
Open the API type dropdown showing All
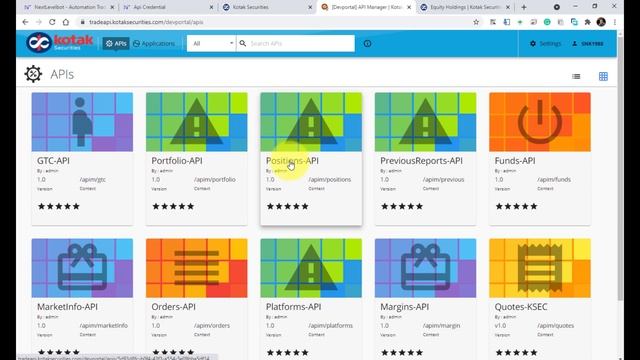click(x=211, y=43)
